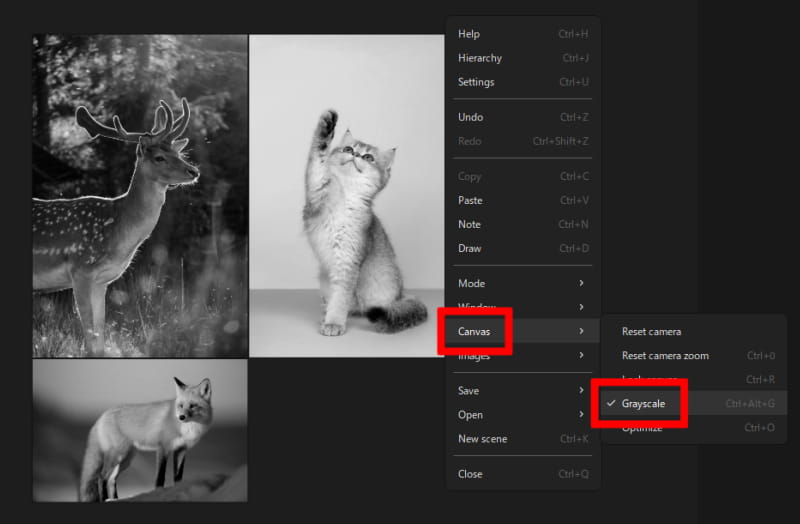The width and height of the screenshot is (800, 524).
Task: Click Undo in the menu
Action: (x=470, y=117)
